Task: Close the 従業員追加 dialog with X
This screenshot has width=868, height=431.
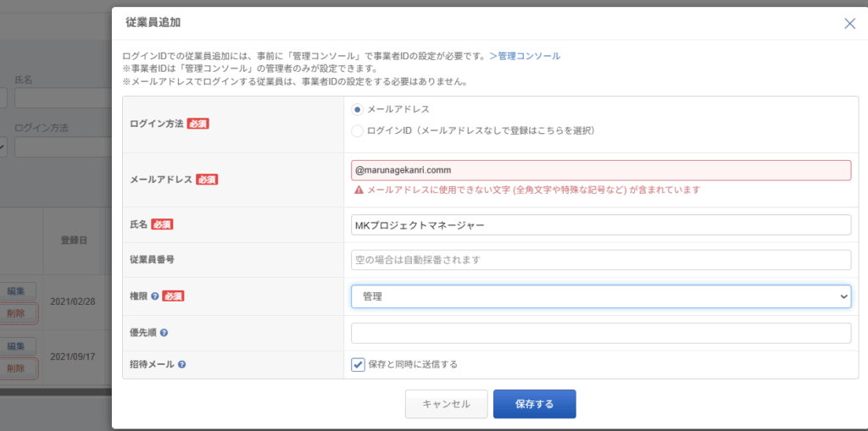Action: [x=849, y=24]
